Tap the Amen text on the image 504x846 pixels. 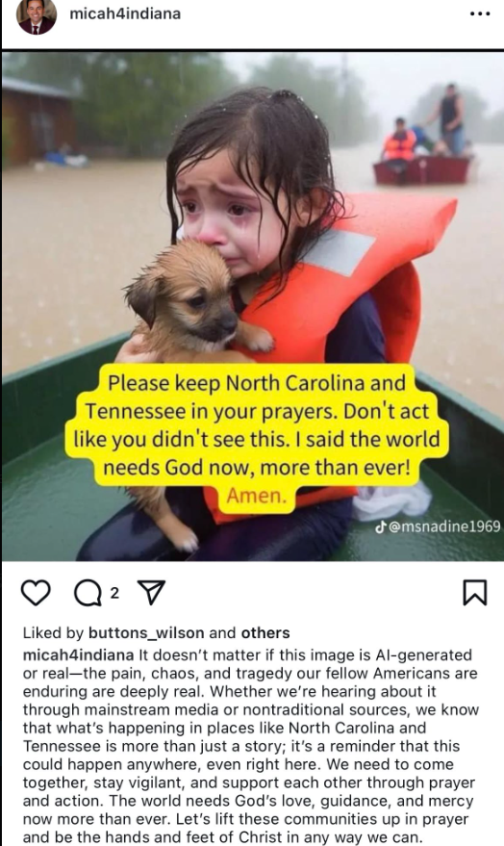tap(257, 496)
